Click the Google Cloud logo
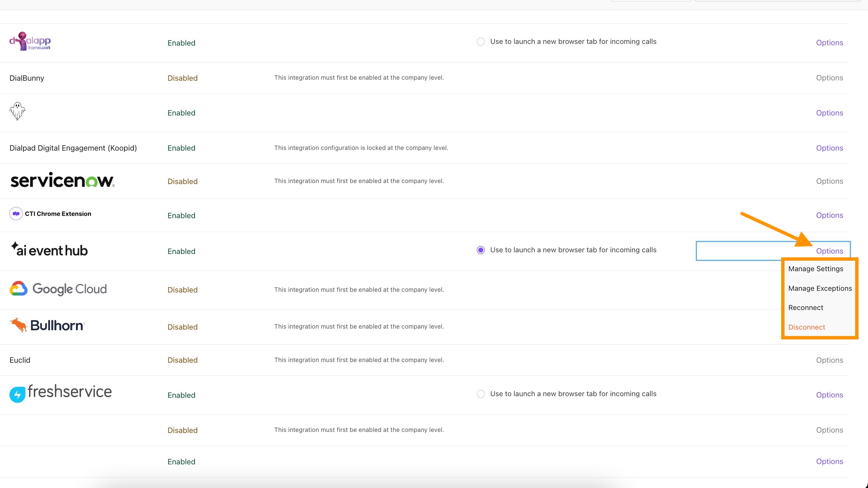 click(58, 289)
